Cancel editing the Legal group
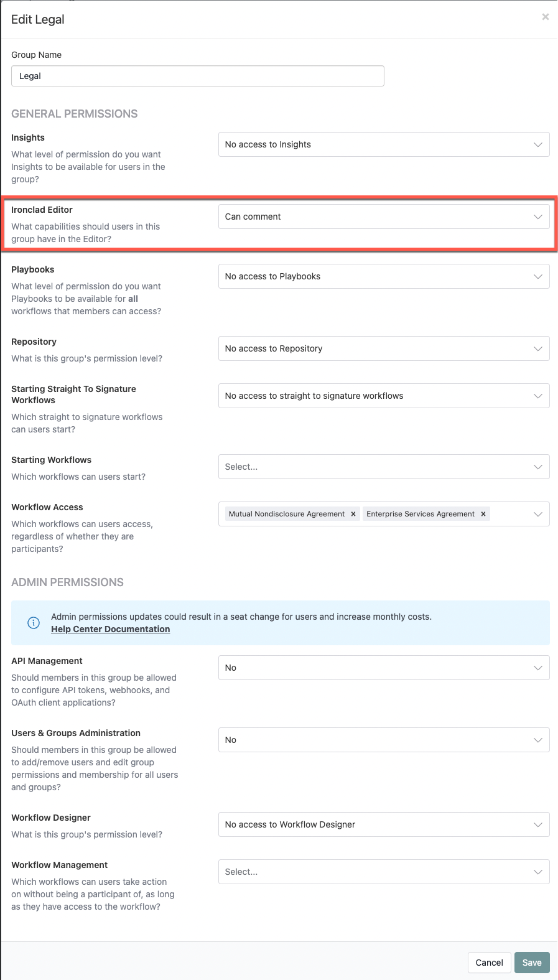Viewport: 558px width, 980px height. click(x=489, y=963)
